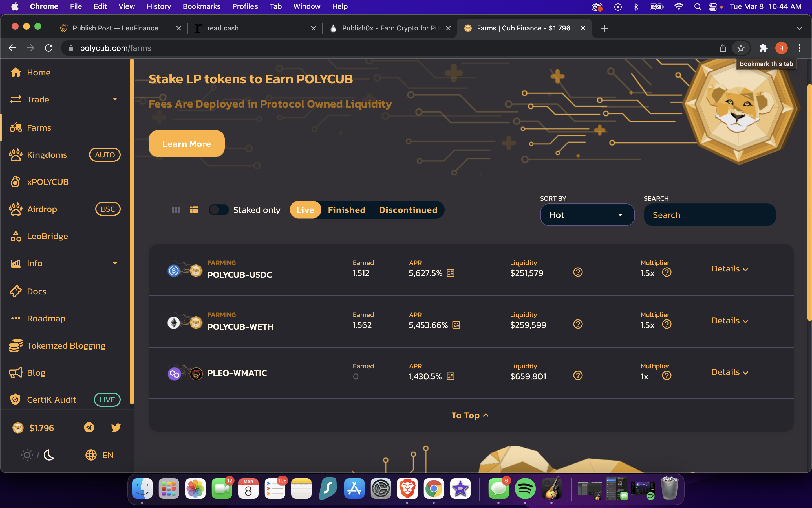Screen dimensions: 812x508
Task: Click the To Top link
Action: click(x=470, y=415)
